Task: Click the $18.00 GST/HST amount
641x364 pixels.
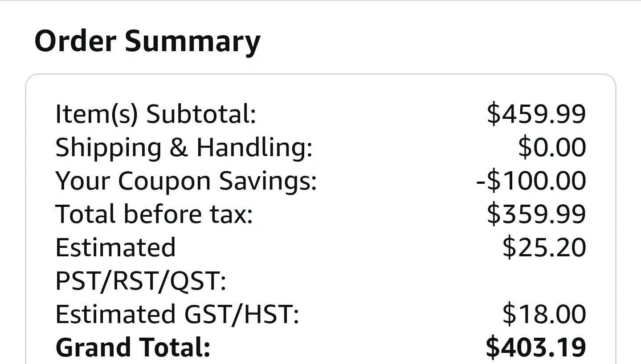Action: (x=544, y=314)
